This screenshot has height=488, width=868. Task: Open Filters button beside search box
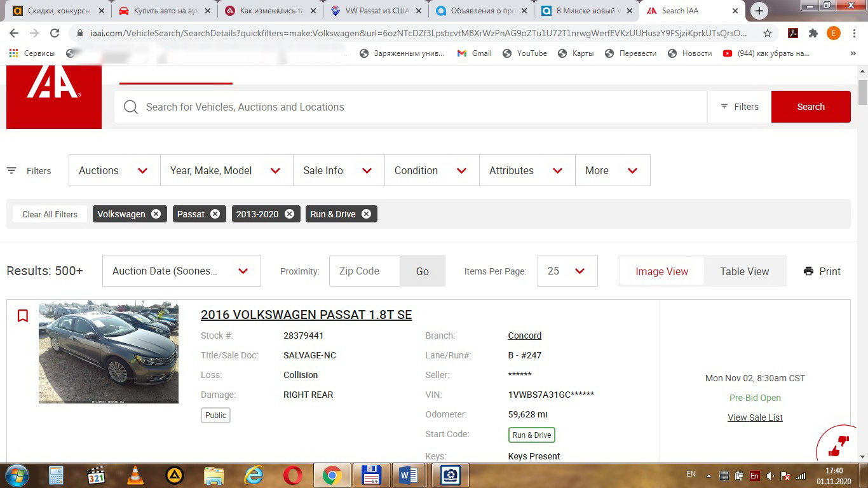point(740,107)
